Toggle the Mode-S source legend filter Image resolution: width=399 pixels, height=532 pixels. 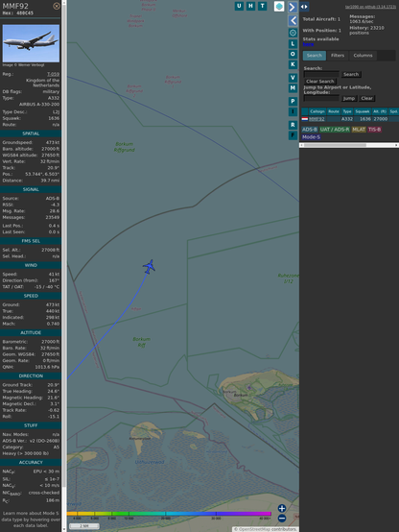click(311, 137)
